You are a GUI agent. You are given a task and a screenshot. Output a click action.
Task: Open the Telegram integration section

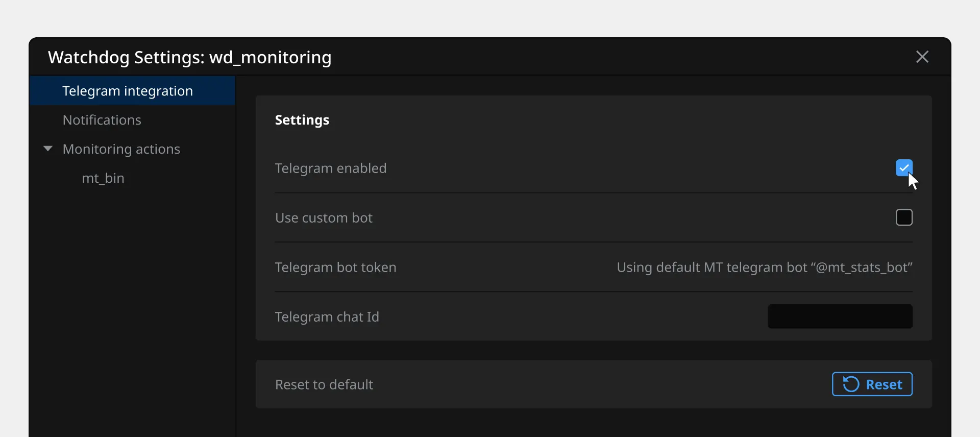(128, 91)
